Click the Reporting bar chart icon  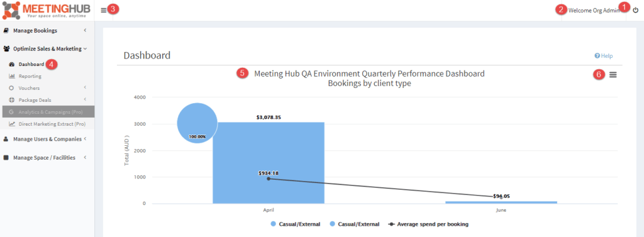pyautogui.click(x=11, y=77)
